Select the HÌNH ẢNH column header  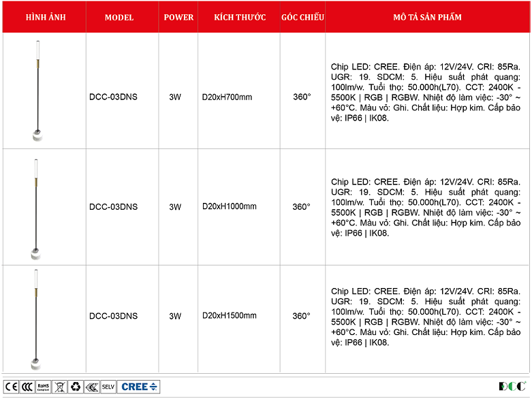[x=45, y=18]
